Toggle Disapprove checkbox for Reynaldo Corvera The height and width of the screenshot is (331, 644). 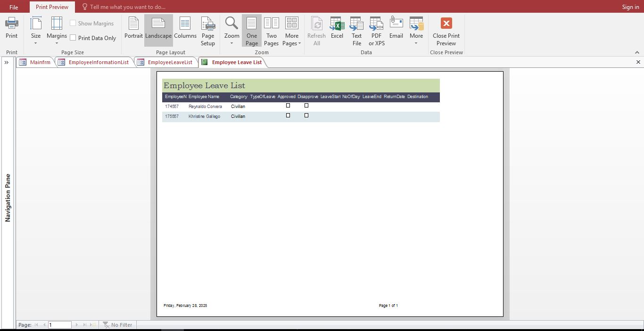coord(306,106)
